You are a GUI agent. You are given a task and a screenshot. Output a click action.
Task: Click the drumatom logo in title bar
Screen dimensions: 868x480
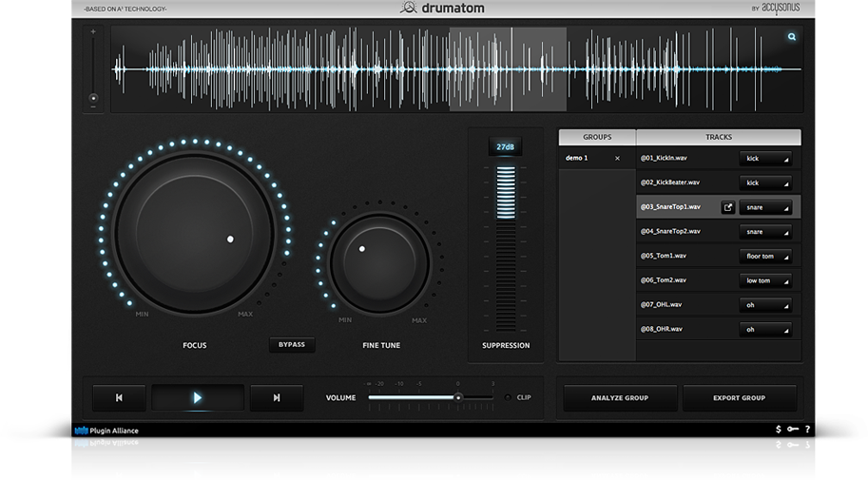442,8
